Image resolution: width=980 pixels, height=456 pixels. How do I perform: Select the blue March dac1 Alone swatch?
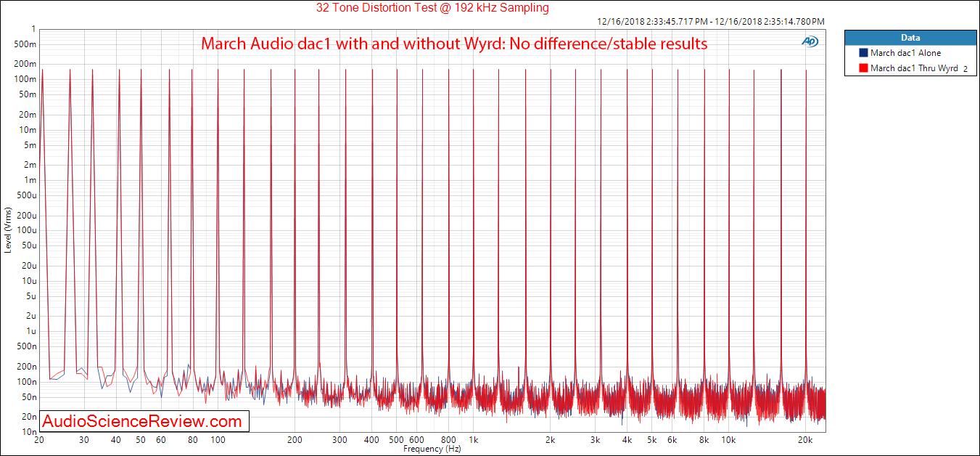(863, 53)
